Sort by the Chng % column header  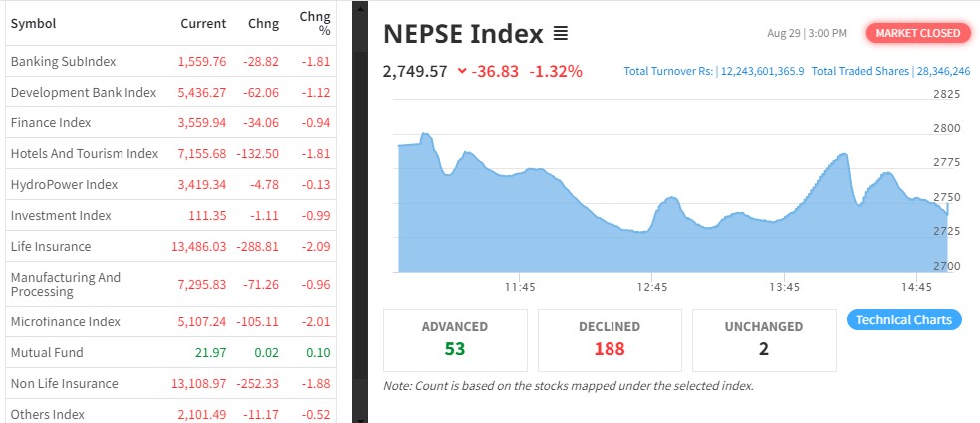[315, 23]
